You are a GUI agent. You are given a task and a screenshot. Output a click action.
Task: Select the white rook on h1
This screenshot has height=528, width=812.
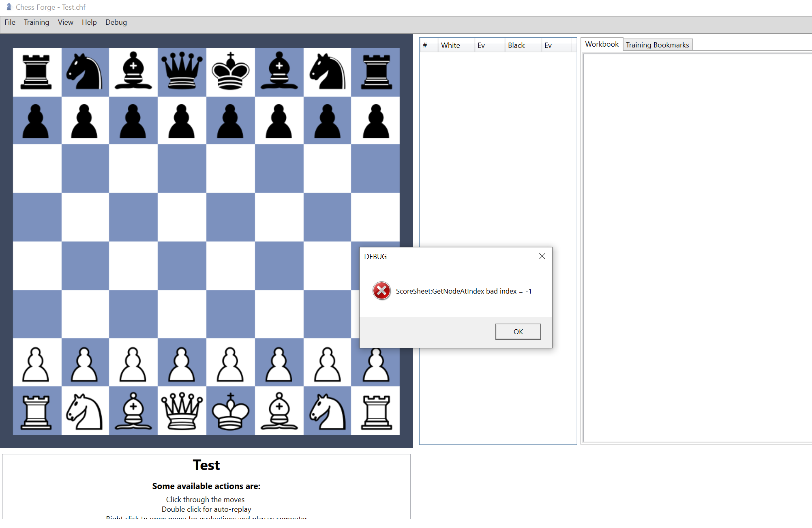(376, 412)
